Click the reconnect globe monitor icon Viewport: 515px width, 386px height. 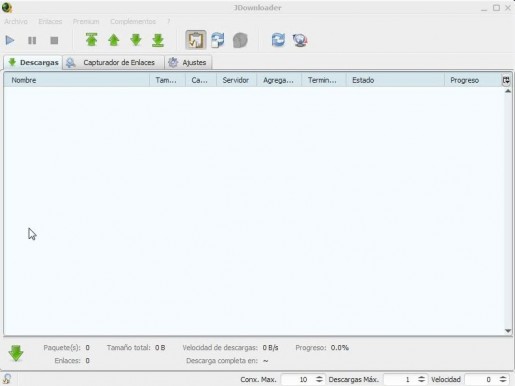click(300, 40)
